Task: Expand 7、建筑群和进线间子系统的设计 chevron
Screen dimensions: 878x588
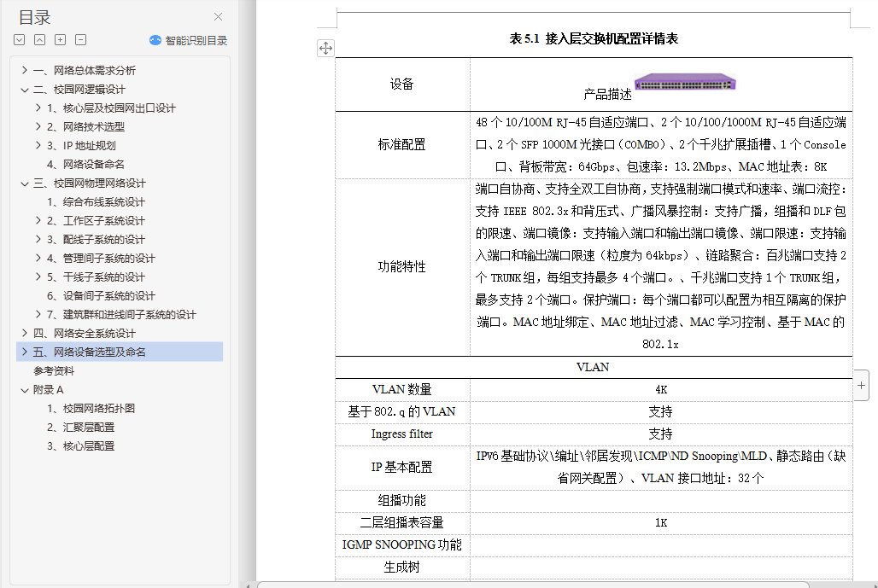Action: pos(38,314)
